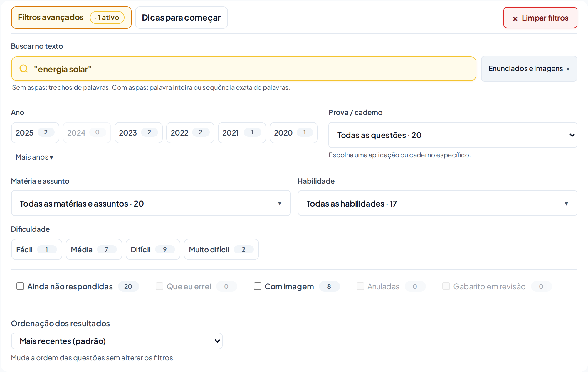Click the "Buscar no texto" label

37,46
